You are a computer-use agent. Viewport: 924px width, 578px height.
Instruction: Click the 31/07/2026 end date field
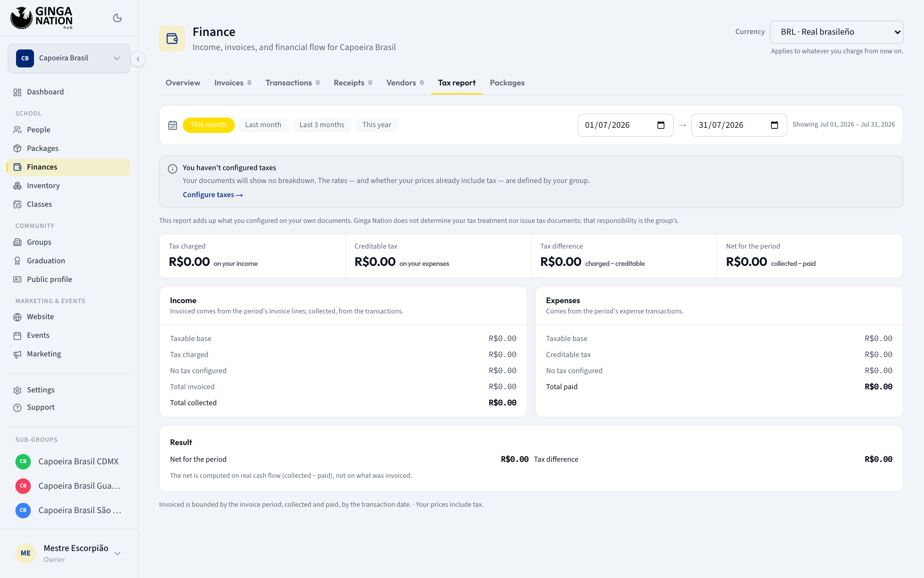[x=739, y=125]
